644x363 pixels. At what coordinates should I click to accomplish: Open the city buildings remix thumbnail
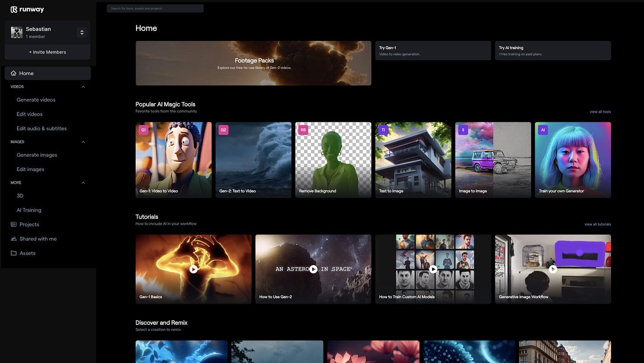(565, 352)
